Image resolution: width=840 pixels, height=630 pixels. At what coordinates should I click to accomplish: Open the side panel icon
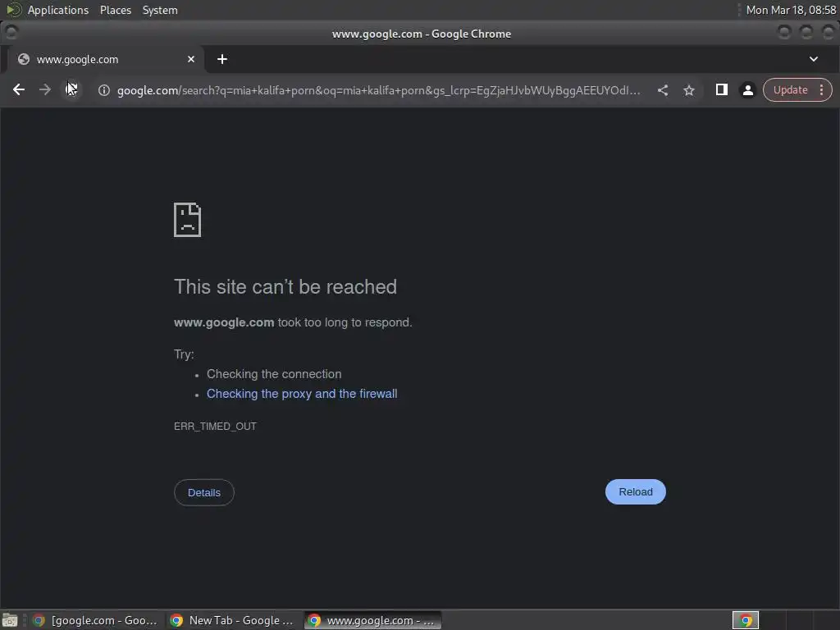coord(722,90)
